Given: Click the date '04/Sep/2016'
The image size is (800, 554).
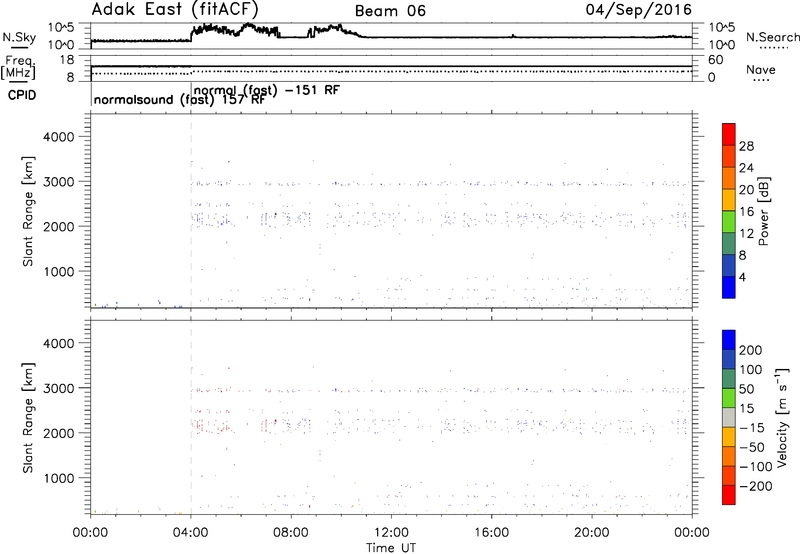Looking at the screenshot, I should coord(639,10).
